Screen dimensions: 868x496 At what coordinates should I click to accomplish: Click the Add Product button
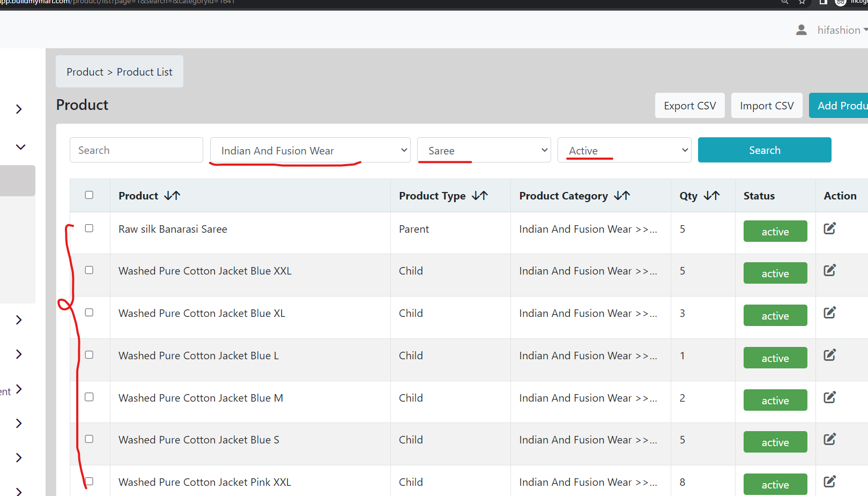(839, 106)
